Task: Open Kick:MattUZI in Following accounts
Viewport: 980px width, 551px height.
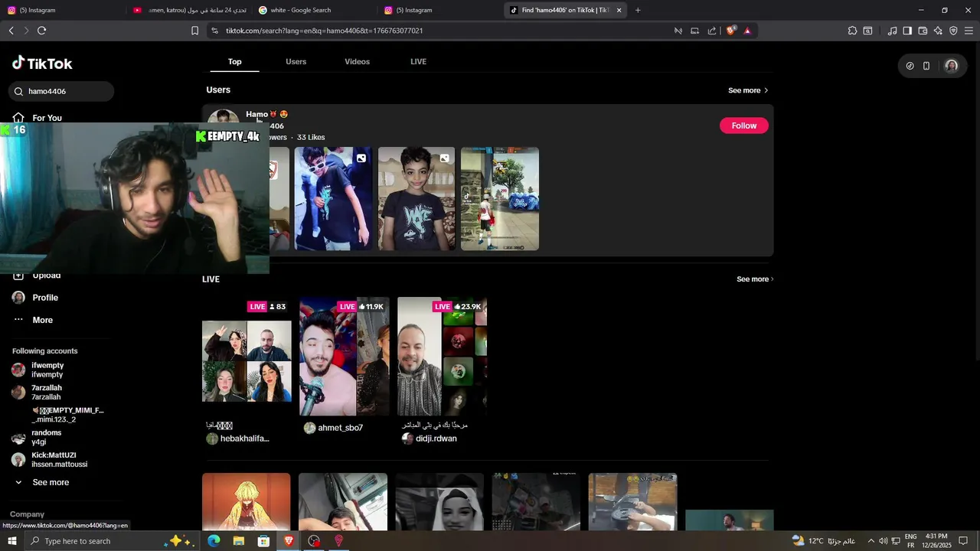Action: pos(49,460)
